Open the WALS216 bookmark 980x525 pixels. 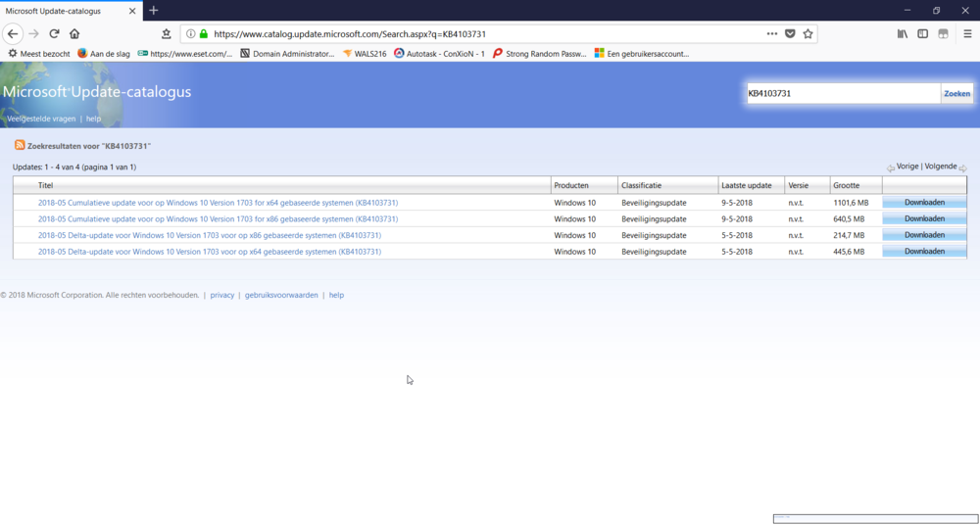point(365,54)
